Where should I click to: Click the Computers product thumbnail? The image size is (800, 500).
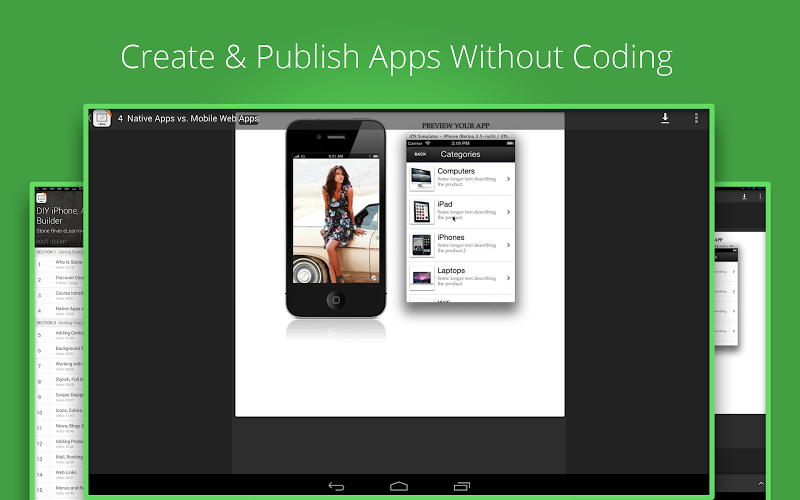pyautogui.click(x=421, y=179)
